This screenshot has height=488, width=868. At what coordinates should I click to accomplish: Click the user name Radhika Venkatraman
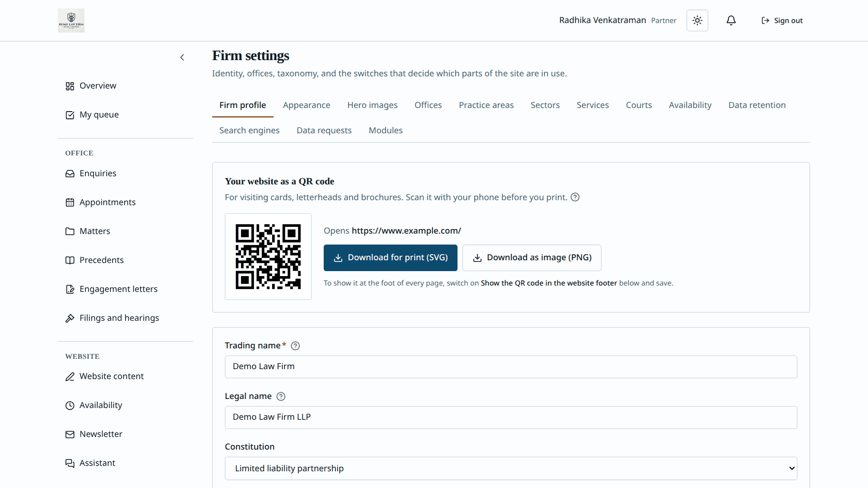pos(603,20)
